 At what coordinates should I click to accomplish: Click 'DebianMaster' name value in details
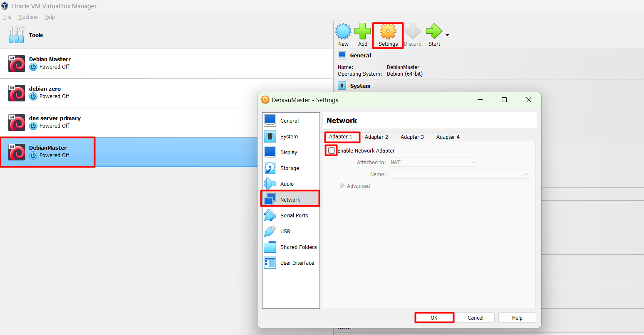click(x=403, y=67)
